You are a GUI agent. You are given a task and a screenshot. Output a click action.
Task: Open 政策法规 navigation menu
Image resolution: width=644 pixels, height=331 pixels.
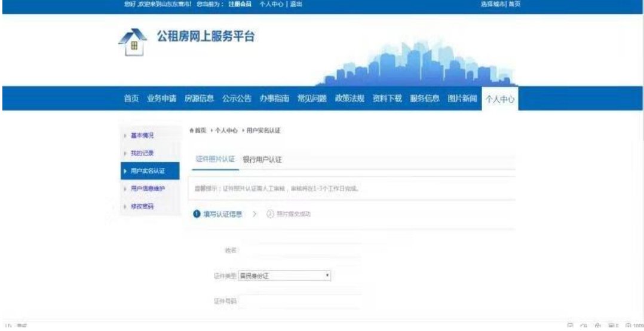pyautogui.click(x=349, y=99)
